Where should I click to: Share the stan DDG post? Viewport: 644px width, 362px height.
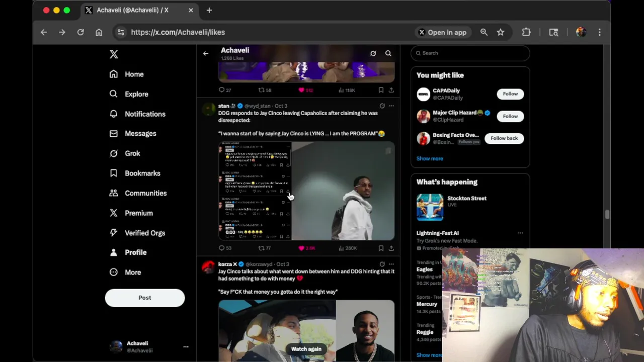(391, 248)
